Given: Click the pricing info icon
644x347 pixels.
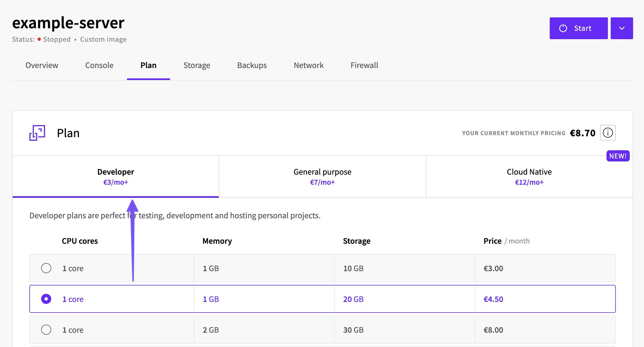Looking at the screenshot, I should [x=608, y=133].
